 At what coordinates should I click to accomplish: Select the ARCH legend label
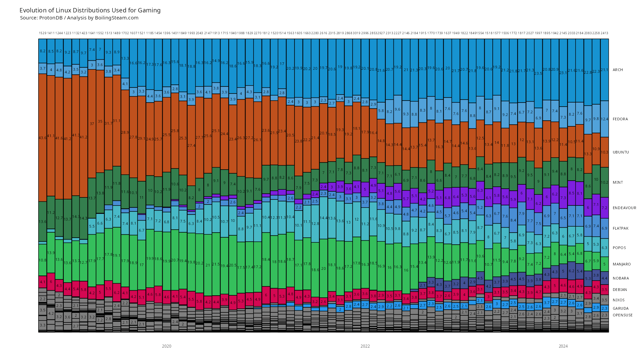click(x=618, y=70)
